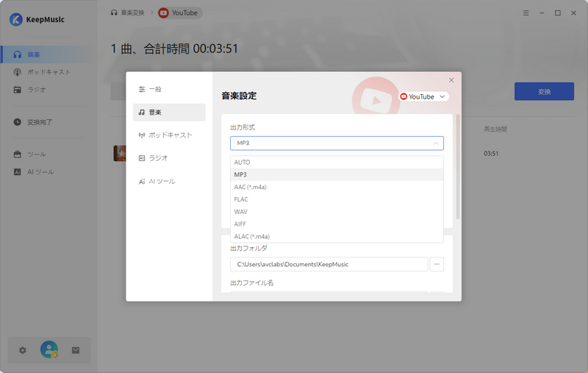Choose MP3 in the format list
The height and width of the screenshot is (373, 588).
337,174
